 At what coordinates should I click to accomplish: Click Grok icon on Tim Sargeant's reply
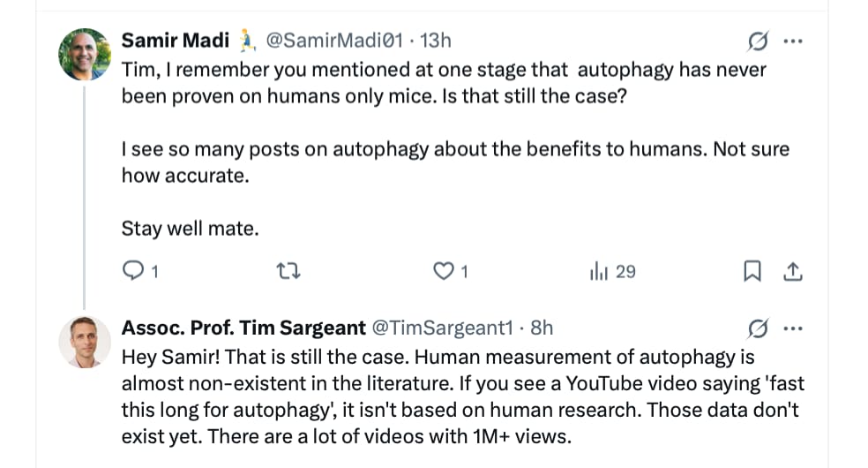[757, 328]
